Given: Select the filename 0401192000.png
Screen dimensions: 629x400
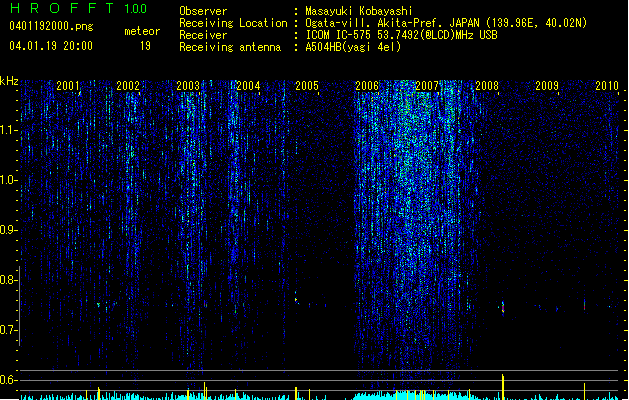Looking at the screenshot, I should [x=51, y=26].
